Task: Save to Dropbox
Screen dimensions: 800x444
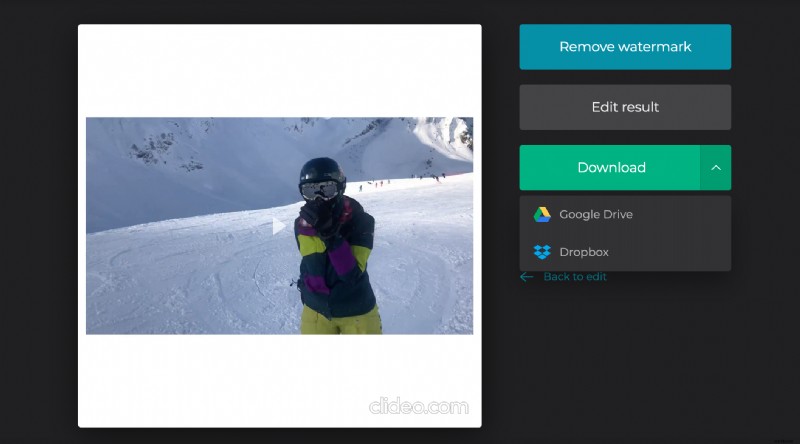Action: point(625,252)
